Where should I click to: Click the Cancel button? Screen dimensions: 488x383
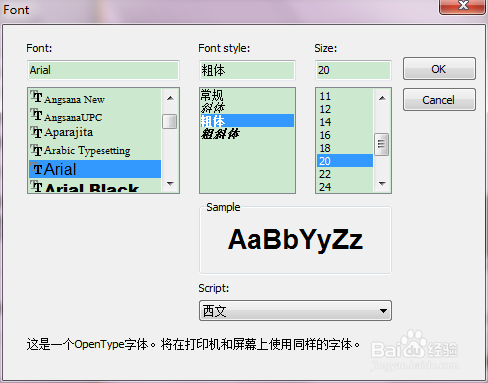click(439, 100)
